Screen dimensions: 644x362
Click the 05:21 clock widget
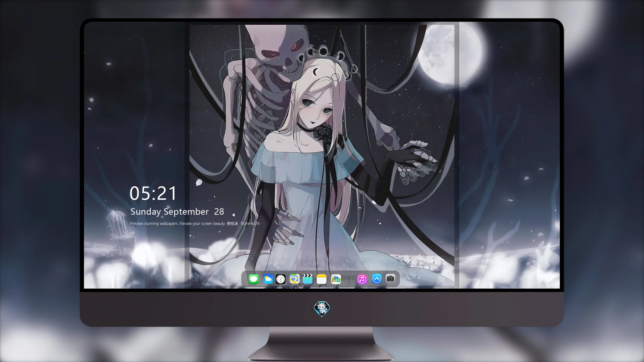[x=153, y=193]
